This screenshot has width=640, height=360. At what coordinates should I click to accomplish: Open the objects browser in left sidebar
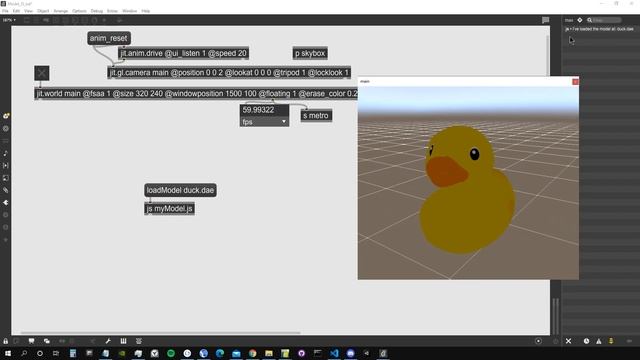[x=6, y=116]
